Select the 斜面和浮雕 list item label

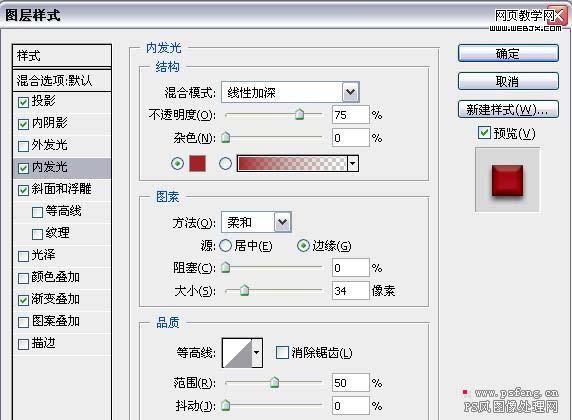[61, 189]
